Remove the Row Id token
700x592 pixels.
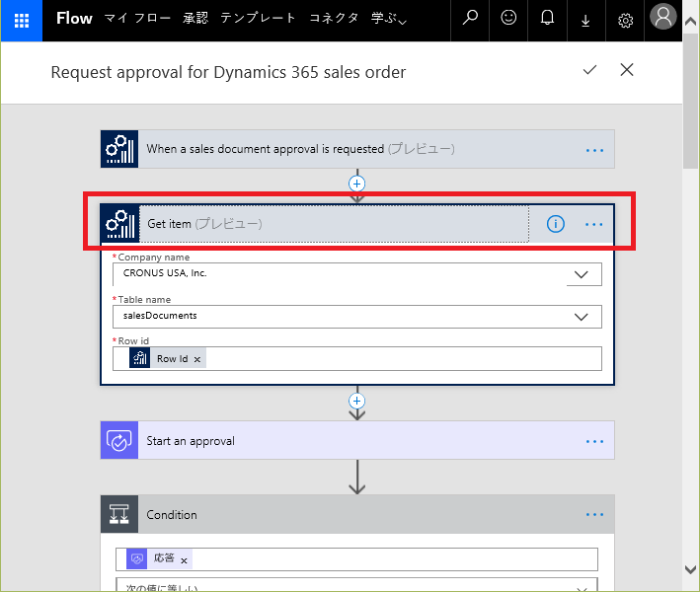(196, 359)
